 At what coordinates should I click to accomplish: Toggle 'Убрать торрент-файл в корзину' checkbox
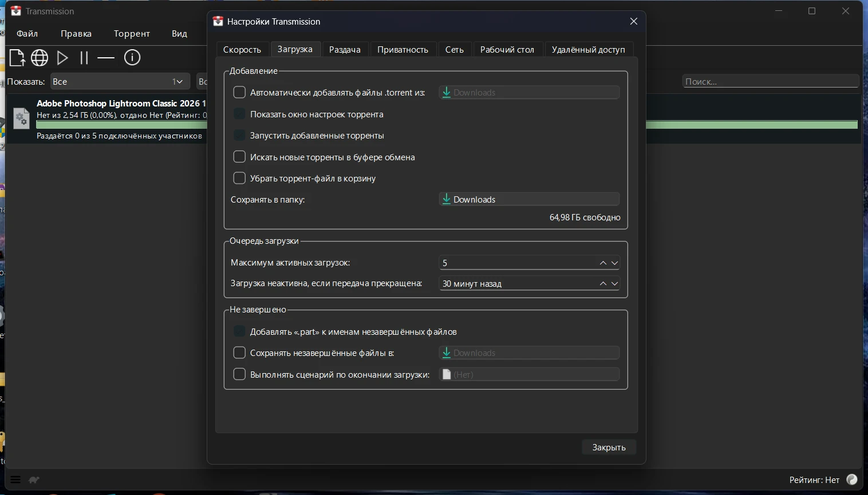pyautogui.click(x=239, y=178)
